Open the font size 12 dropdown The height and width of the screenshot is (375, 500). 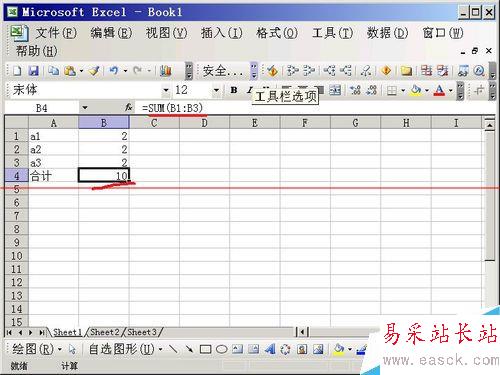click(x=216, y=90)
